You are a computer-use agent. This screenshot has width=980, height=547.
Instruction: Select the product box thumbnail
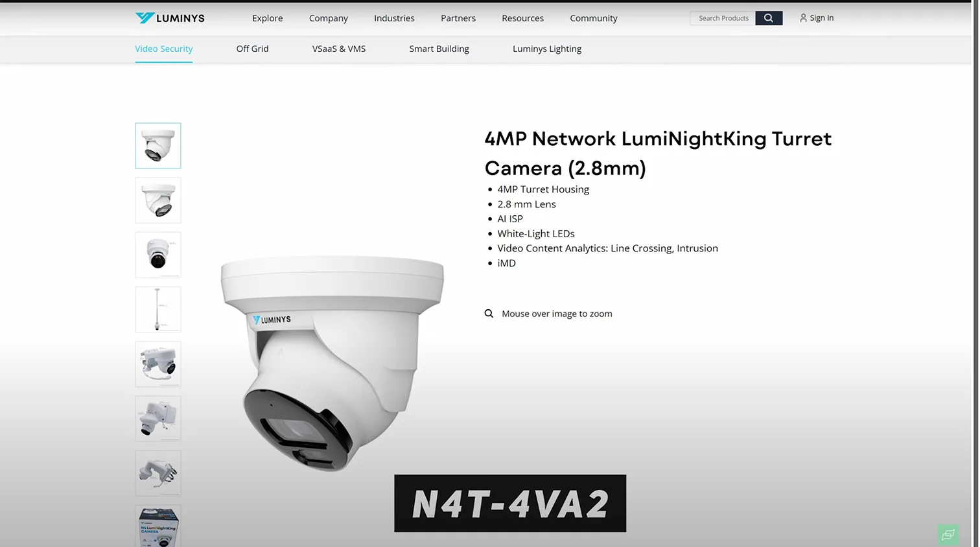point(158,526)
